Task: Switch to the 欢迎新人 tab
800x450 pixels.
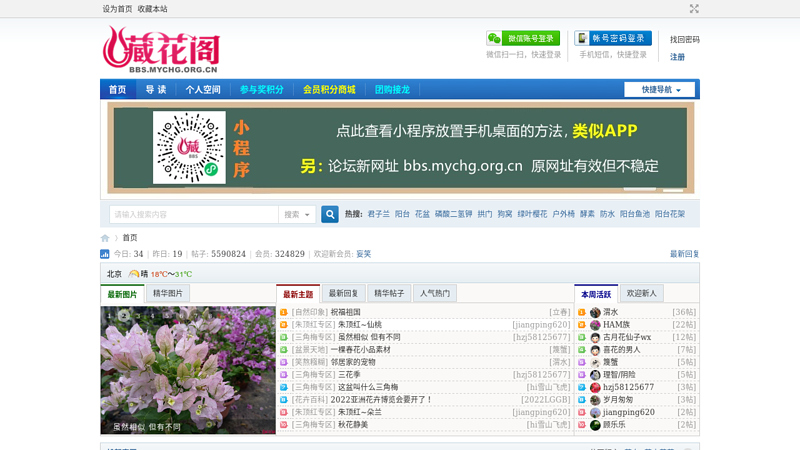Action: tap(641, 293)
